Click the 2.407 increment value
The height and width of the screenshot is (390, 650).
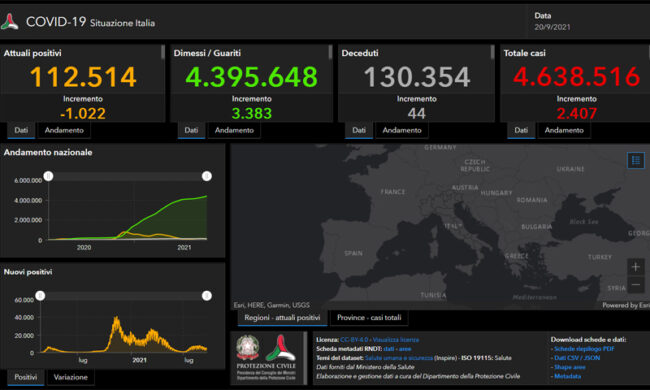coord(577,113)
